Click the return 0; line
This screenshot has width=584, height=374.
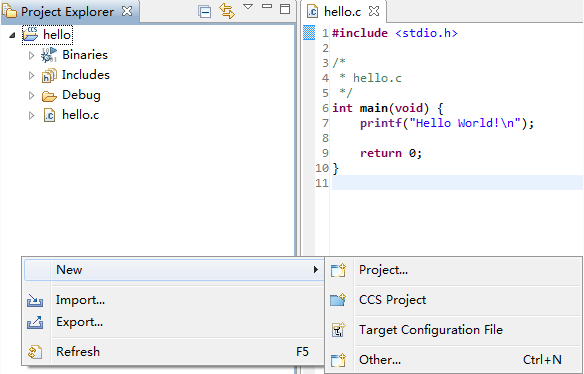coord(391,153)
